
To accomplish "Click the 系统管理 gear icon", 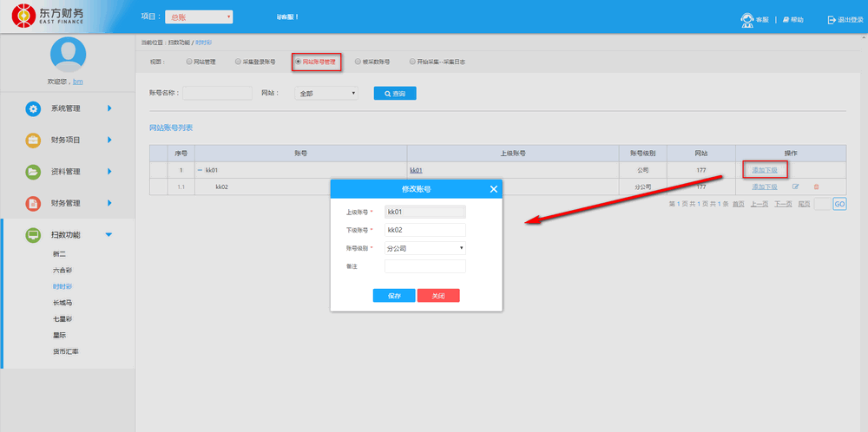I will [33, 108].
